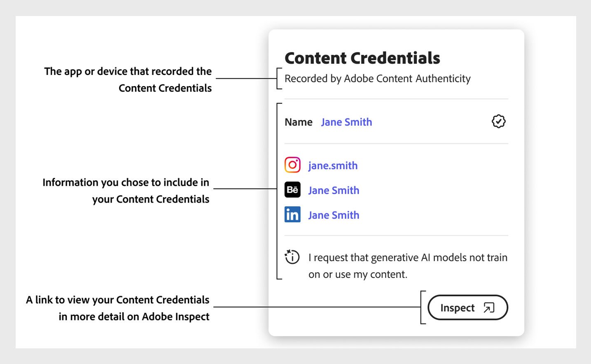Click the Recorded by Adobe Content Authenticity text

click(x=377, y=78)
